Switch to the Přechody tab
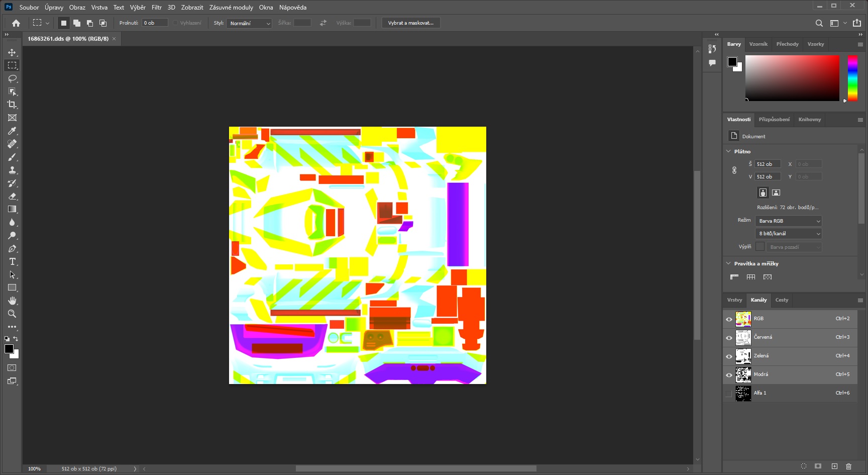 click(x=787, y=44)
